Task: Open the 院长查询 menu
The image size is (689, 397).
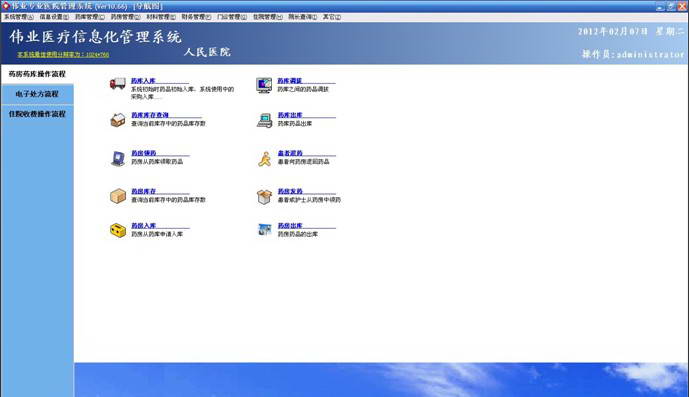Action: tap(302, 17)
